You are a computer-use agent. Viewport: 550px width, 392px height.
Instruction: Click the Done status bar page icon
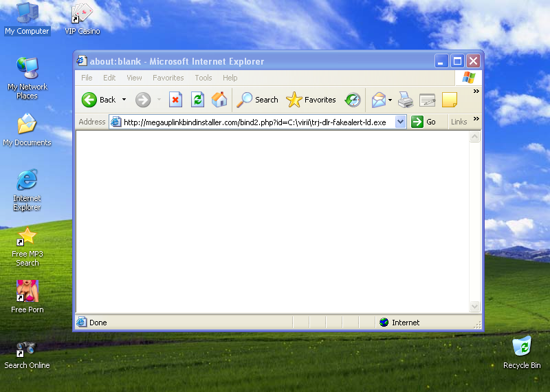[82, 322]
